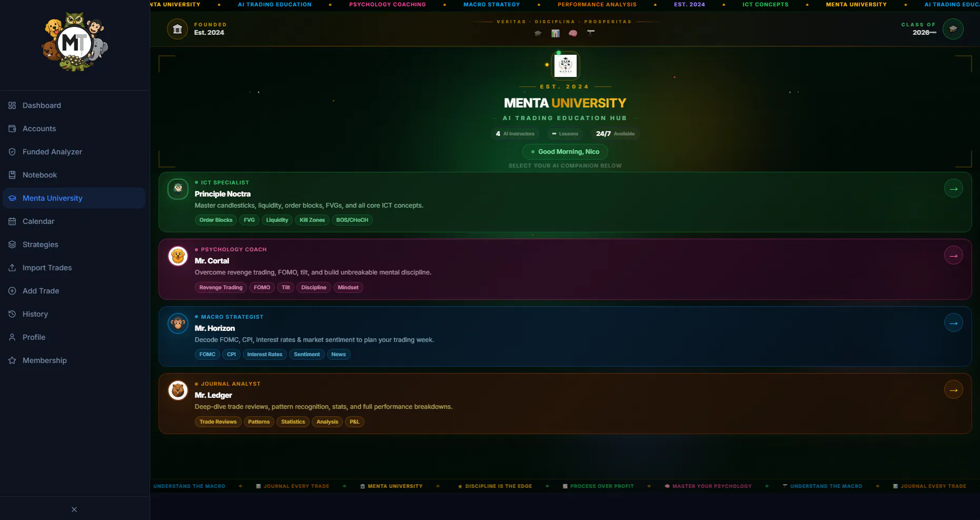Click the Kill Zones tag

[x=312, y=220]
